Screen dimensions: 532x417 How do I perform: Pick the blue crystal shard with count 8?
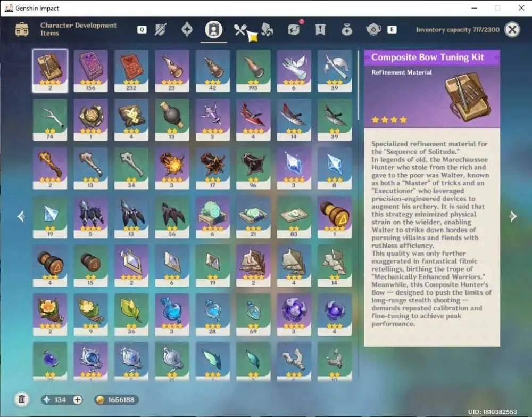tap(335, 168)
